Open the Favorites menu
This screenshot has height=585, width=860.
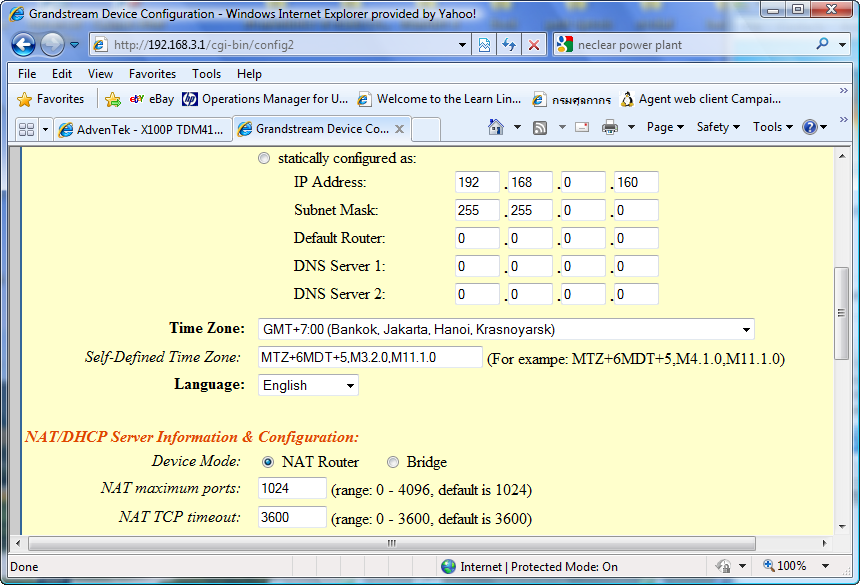click(152, 73)
